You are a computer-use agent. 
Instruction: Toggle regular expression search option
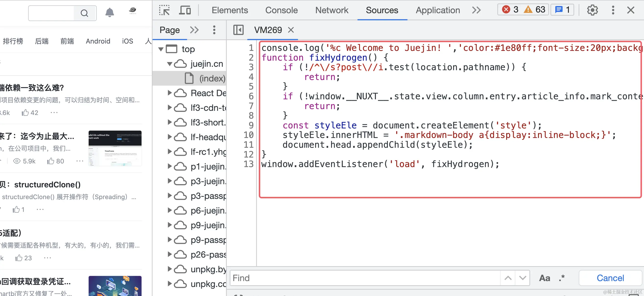click(x=562, y=278)
